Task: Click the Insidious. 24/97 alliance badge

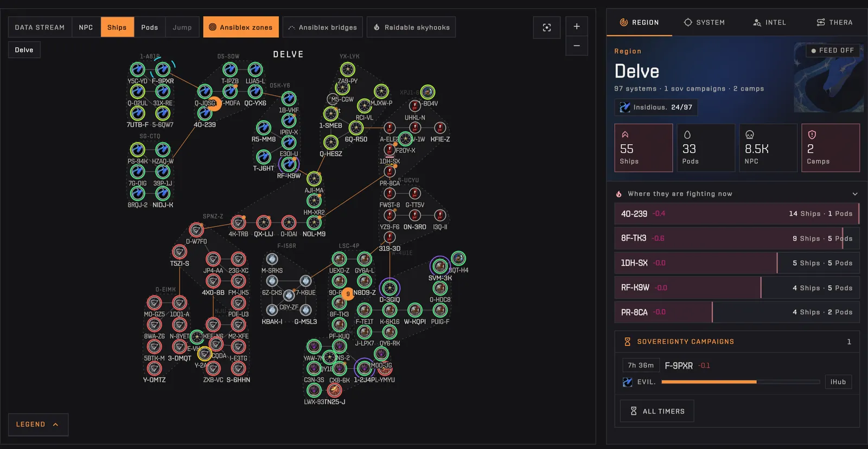Action: point(656,107)
